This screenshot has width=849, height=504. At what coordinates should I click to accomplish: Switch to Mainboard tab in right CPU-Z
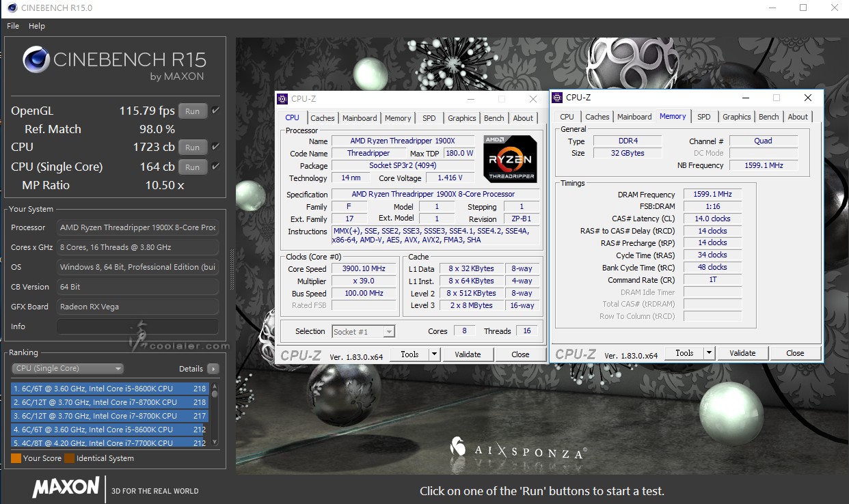click(634, 117)
